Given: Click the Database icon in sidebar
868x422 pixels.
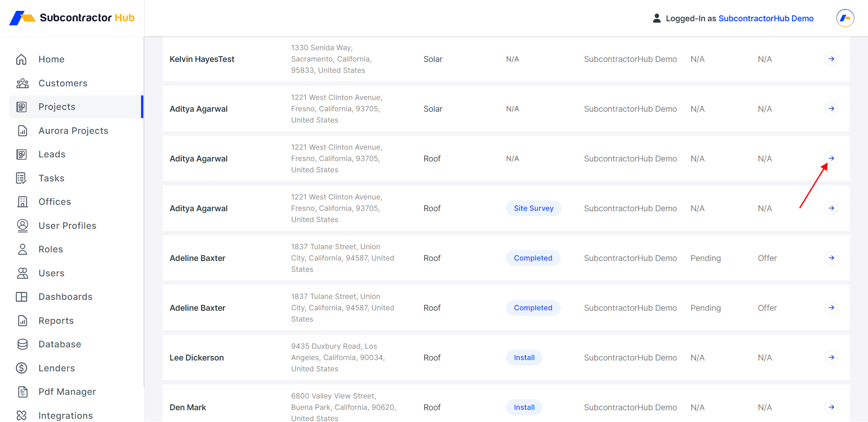Looking at the screenshot, I should [x=22, y=344].
